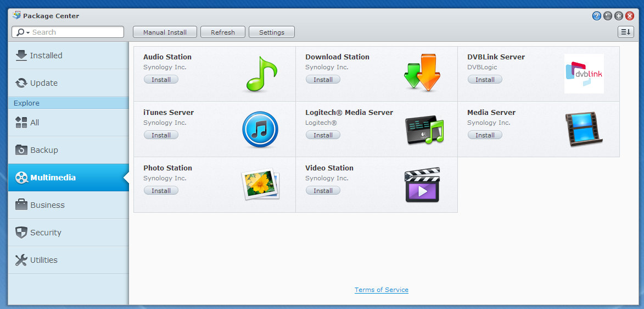Click the iTunes Server title text

pos(169,112)
